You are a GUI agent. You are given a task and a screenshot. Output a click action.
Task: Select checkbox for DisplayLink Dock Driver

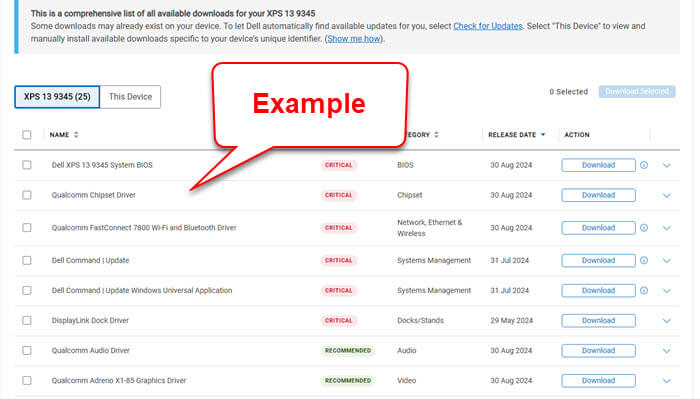[x=27, y=320]
